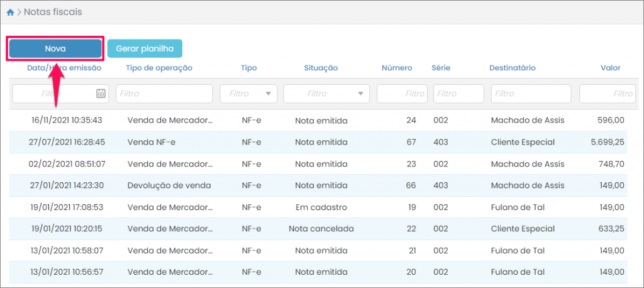Focus the Tipo de operação filter field

pos(164,94)
